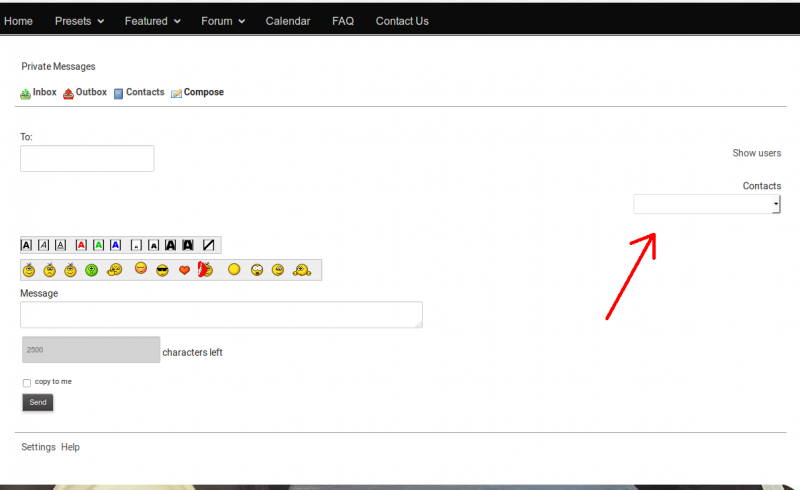Insert the plain yellow circle emoticon

coord(234,270)
